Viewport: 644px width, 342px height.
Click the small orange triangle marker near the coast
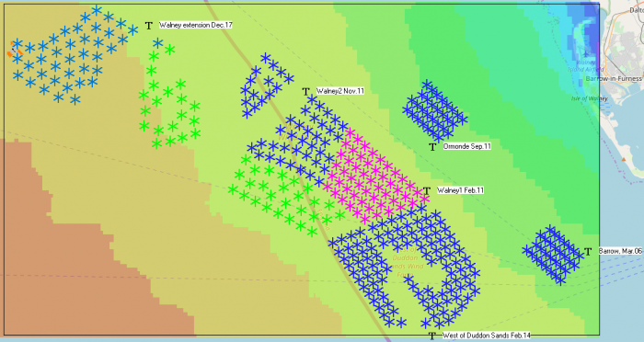[x=624, y=159]
